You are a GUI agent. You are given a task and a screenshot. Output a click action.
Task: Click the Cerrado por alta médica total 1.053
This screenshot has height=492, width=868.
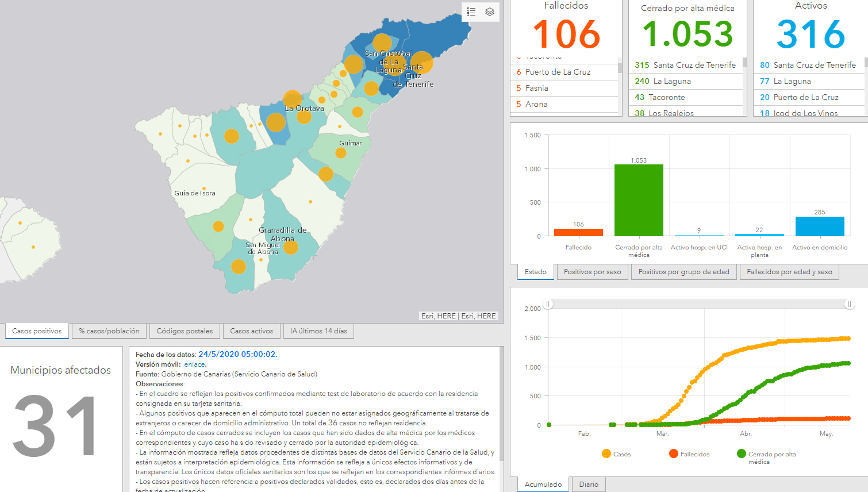pos(688,34)
